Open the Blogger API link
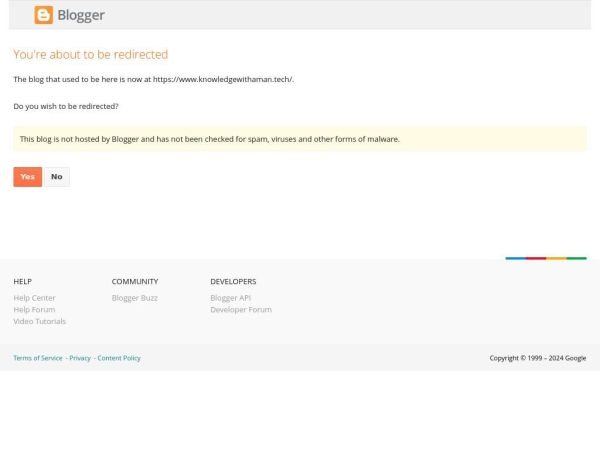This screenshot has height=450, width=600. coord(230,298)
